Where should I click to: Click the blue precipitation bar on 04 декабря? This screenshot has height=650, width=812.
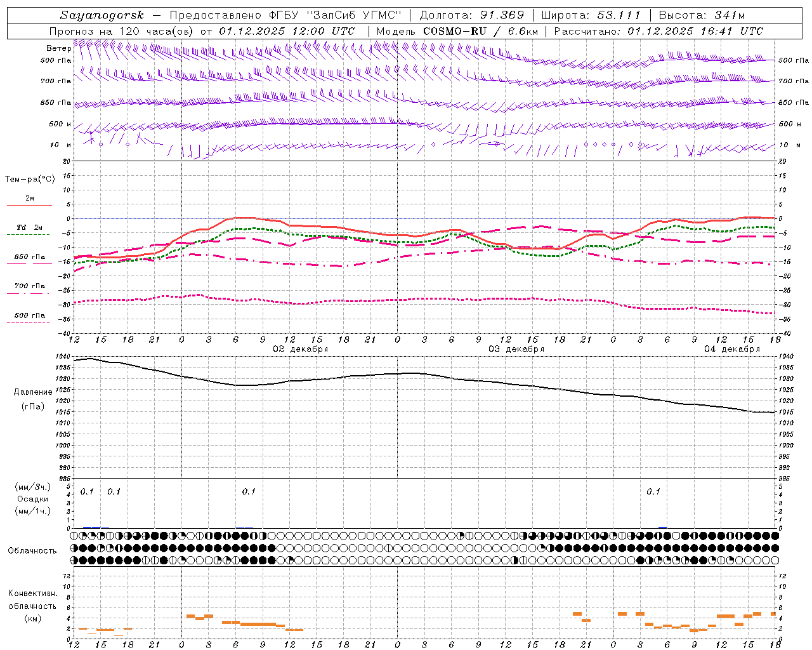click(662, 527)
